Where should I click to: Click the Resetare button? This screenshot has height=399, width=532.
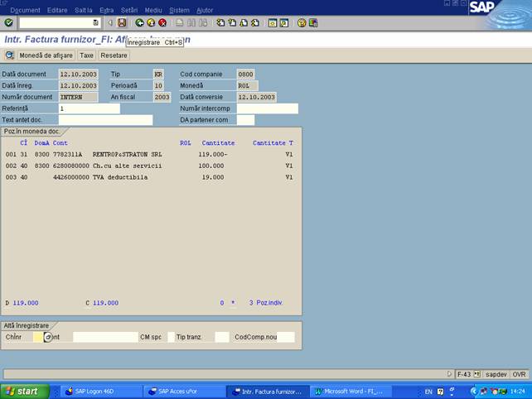pos(114,55)
